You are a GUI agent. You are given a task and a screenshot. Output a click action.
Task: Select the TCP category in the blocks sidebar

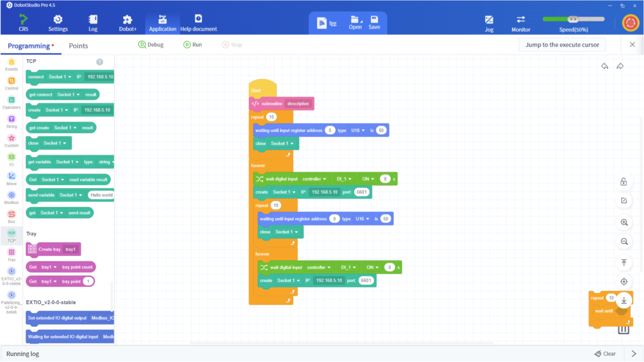(x=11, y=236)
